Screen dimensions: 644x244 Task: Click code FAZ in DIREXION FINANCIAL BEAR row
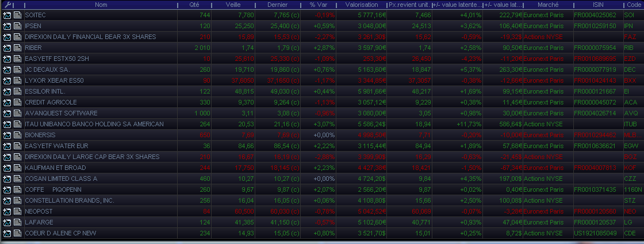[x=630, y=37]
